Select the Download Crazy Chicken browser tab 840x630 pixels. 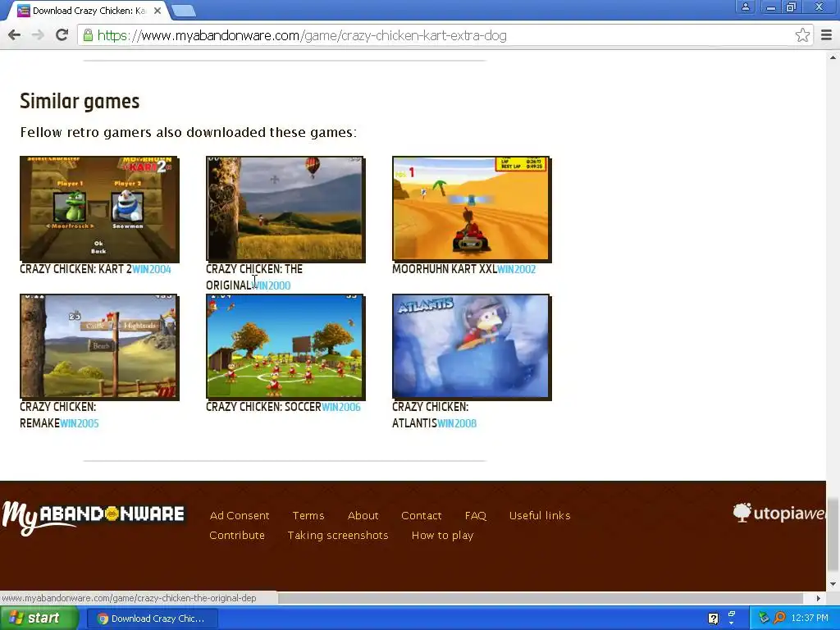click(89, 10)
